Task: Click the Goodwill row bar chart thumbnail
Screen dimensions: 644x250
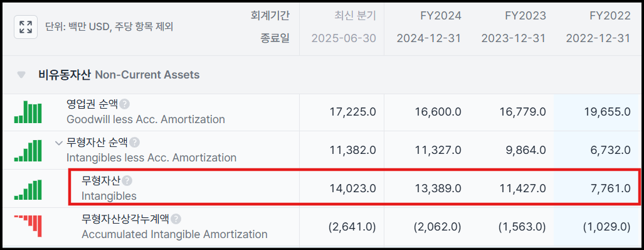Action: (28, 112)
